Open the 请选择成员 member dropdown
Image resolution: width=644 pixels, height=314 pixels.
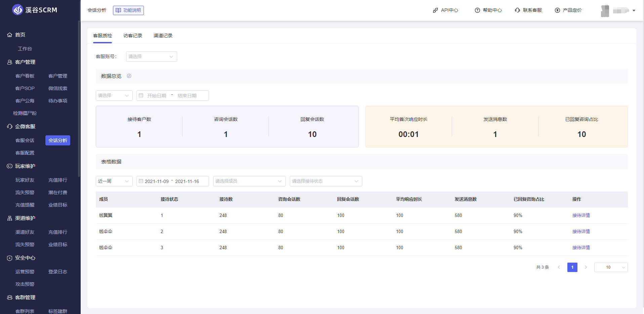(x=249, y=181)
